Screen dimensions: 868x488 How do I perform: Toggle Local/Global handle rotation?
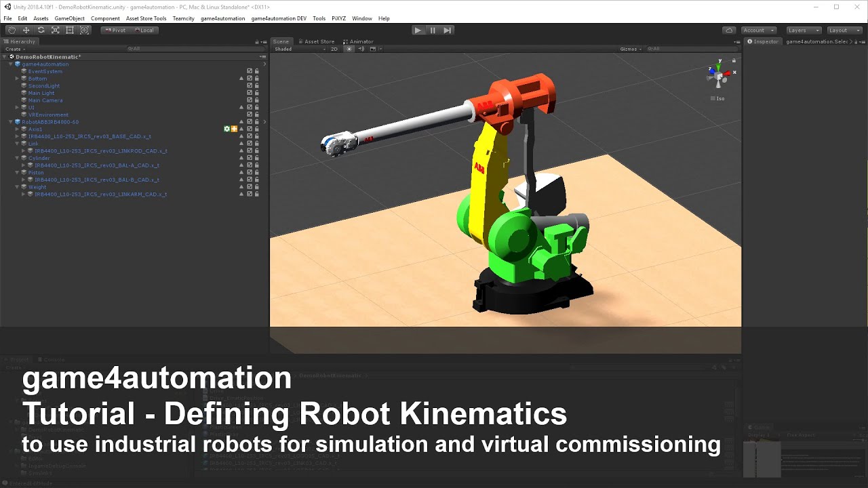pyautogui.click(x=144, y=30)
